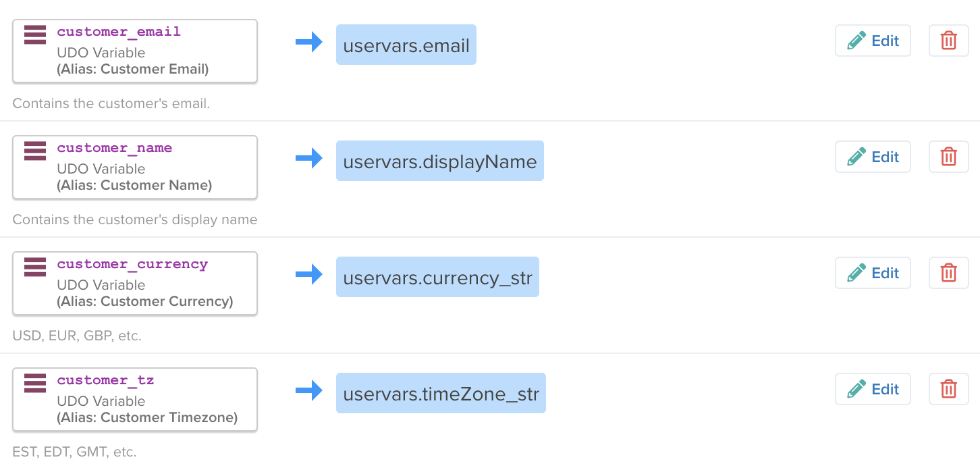980x470 pixels.
Task: Click description 'Contains the customer's email.'
Action: (111, 104)
